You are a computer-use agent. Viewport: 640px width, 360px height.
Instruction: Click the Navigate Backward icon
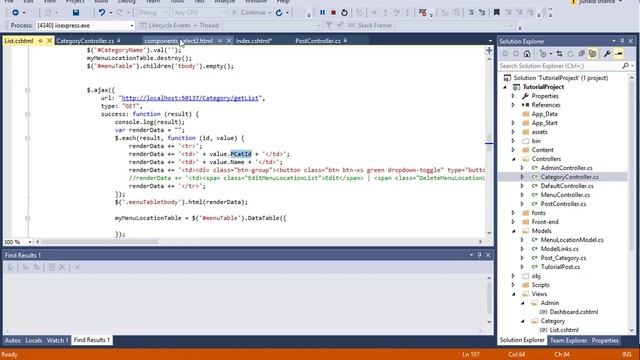click(15, 13)
